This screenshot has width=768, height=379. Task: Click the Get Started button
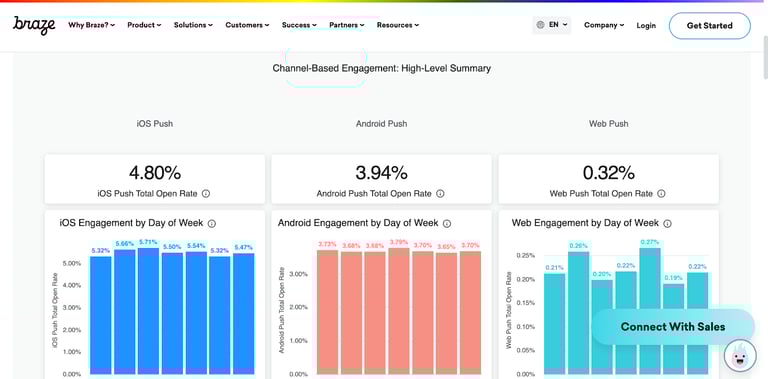point(710,25)
